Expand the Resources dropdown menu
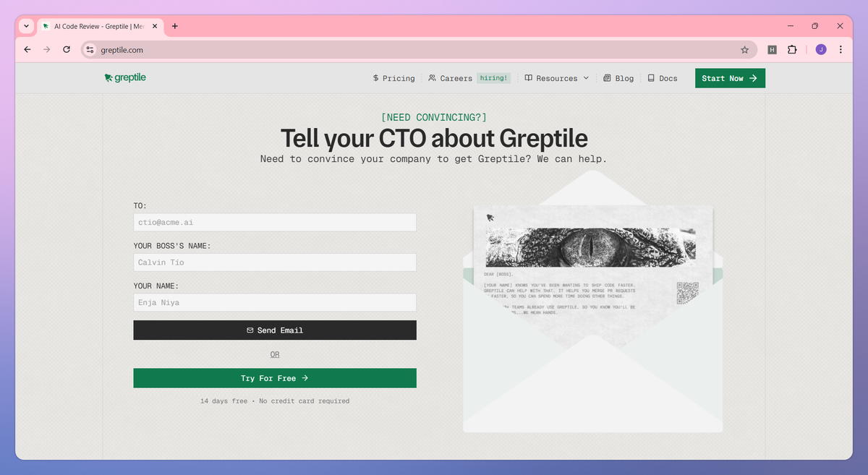Screen dimensions: 868x475 pos(557,78)
